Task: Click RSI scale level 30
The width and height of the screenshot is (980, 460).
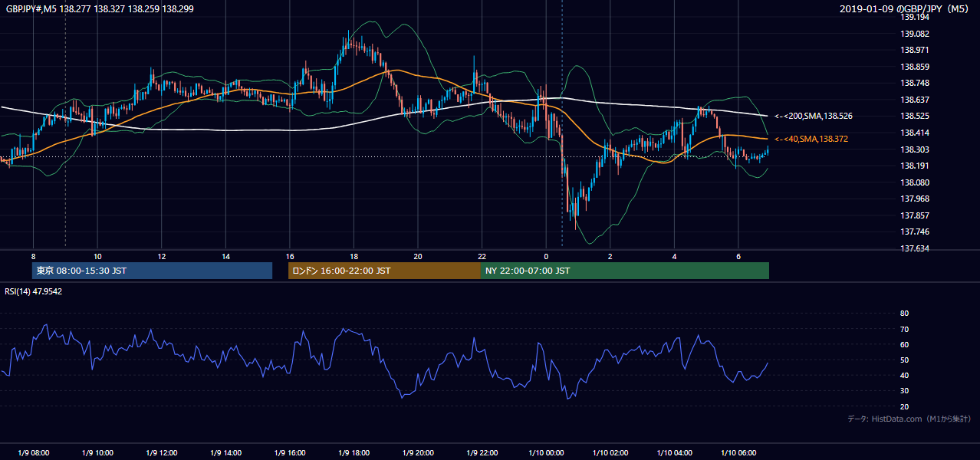Action: [x=904, y=391]
